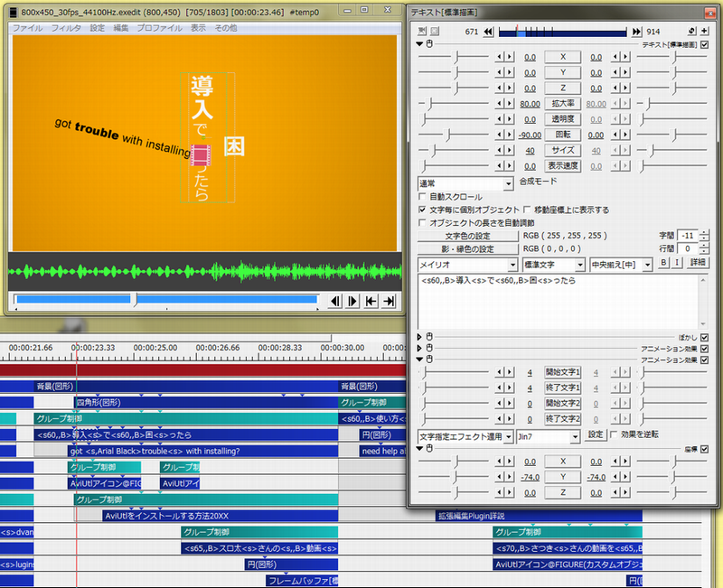Click 影・縁色の設定 button
The image size is (723, 588).
coord(467,249)
